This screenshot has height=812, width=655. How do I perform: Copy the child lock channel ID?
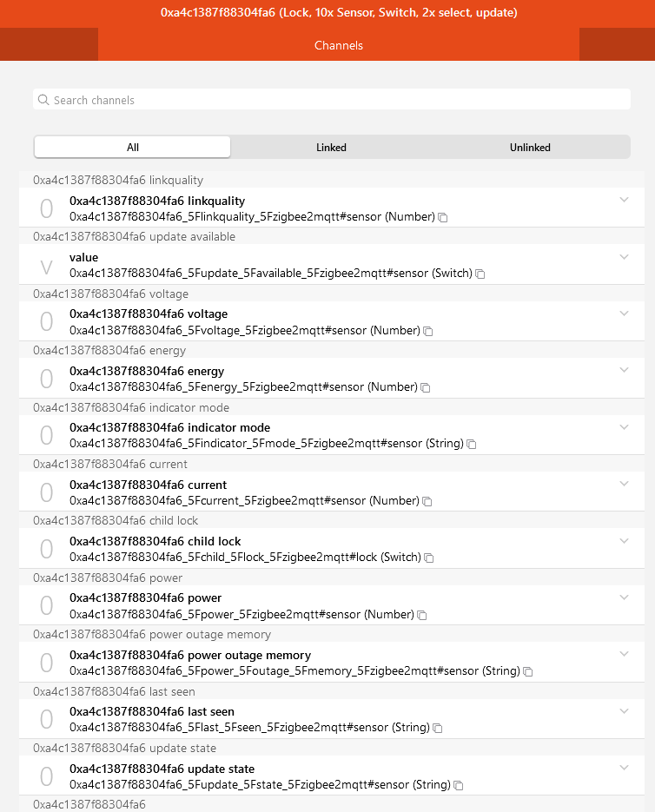point(428,557)
